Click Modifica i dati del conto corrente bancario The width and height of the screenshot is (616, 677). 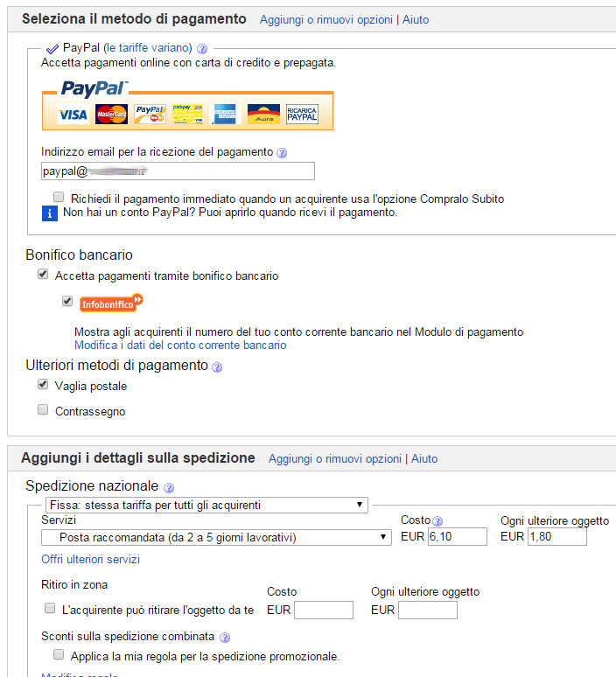[x=180, y=345]
